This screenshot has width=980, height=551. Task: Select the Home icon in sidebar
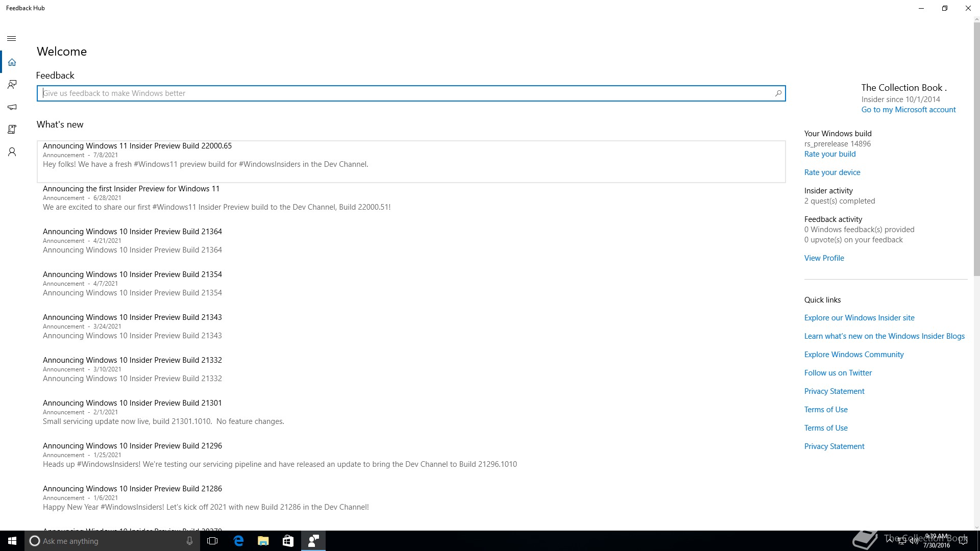tap(12, 62)
